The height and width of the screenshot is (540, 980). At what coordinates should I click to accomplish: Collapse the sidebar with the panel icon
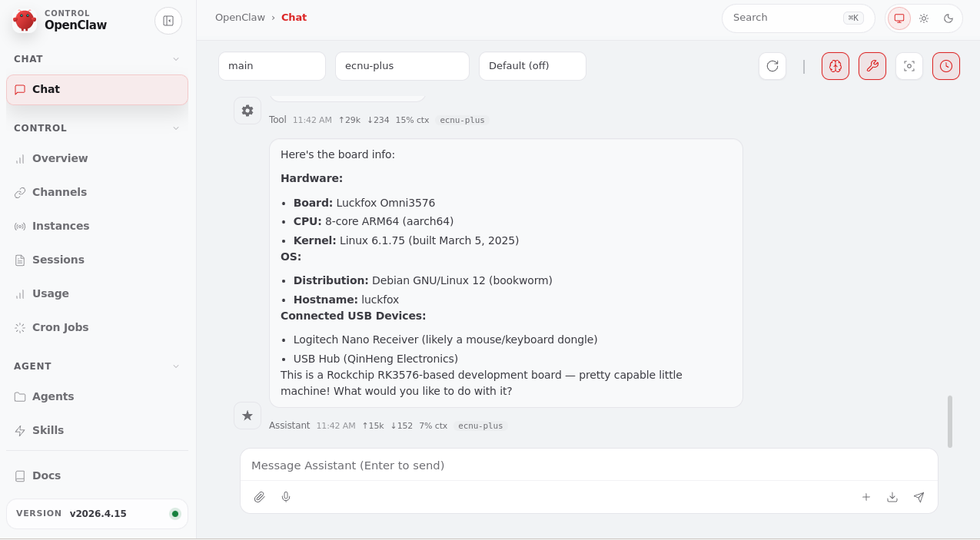pos(168,21)
